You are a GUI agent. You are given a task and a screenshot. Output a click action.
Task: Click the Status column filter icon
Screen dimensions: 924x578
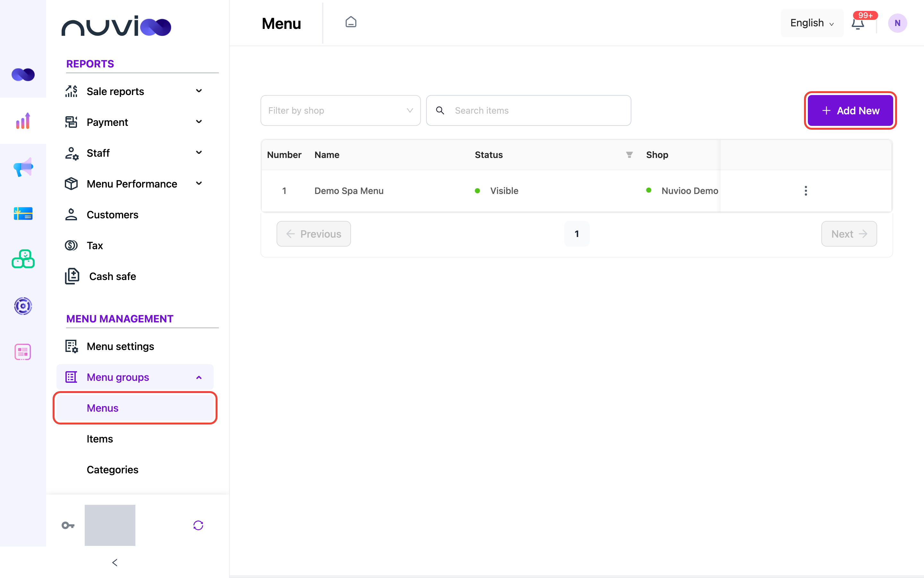pos(629,155)
